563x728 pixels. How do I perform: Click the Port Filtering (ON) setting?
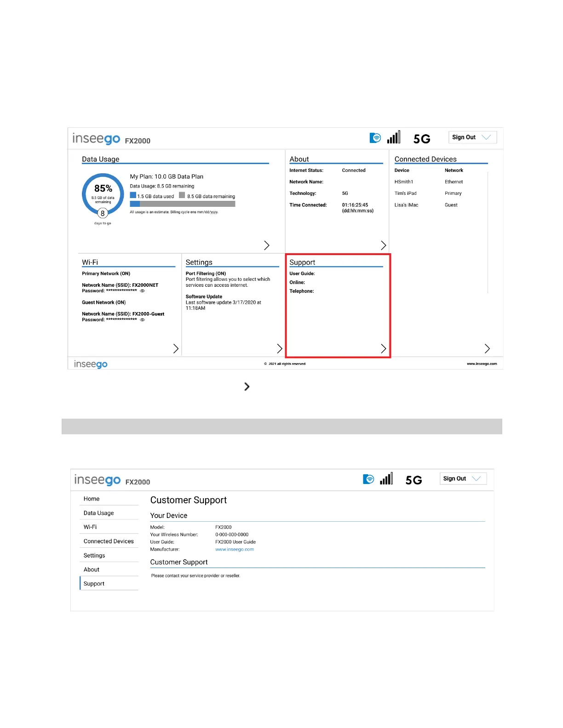pos(206,273)
